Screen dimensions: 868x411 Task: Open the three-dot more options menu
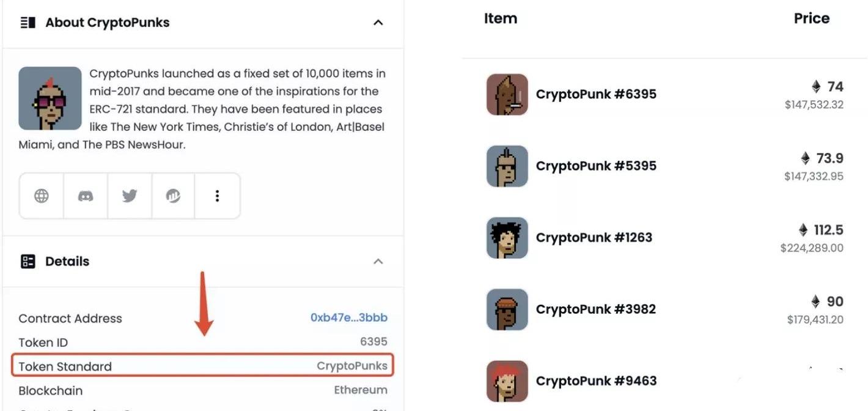click(x=217, y=196)
